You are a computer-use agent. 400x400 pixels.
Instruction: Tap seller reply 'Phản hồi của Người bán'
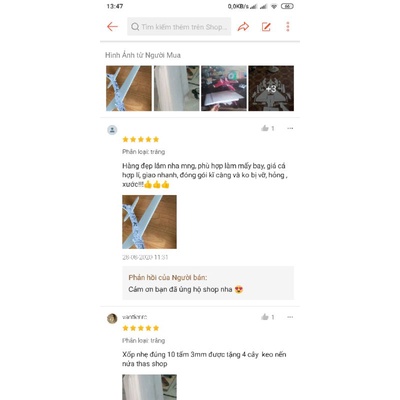(168, 277)
